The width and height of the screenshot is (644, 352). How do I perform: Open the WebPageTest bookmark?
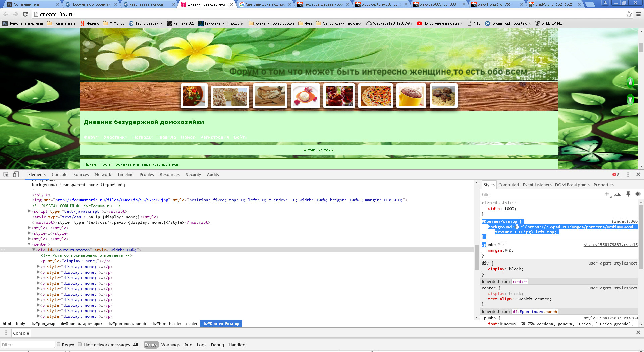point(389,23)
